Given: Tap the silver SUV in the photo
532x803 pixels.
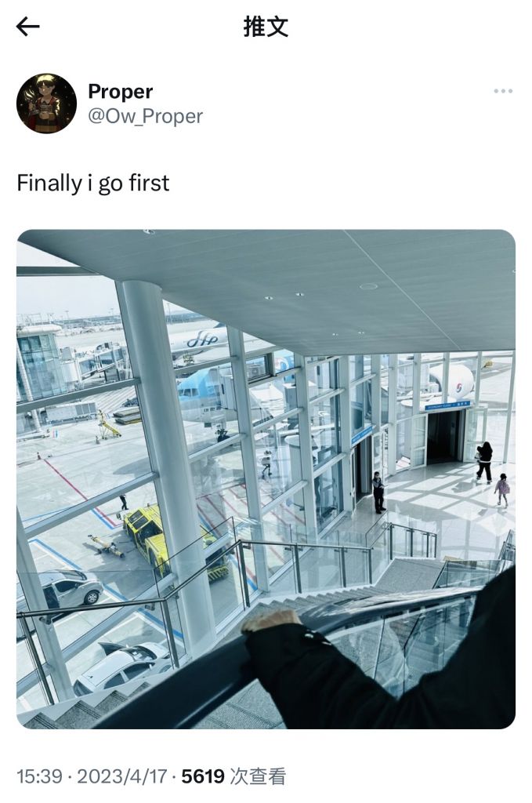Looking at the screenshot, I should (x=69, y=590).
